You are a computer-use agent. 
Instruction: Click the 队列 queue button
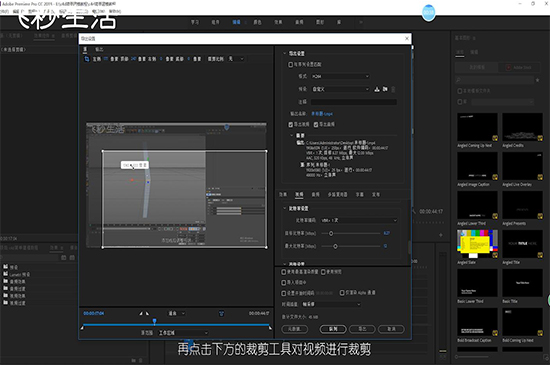coord(333,329)
